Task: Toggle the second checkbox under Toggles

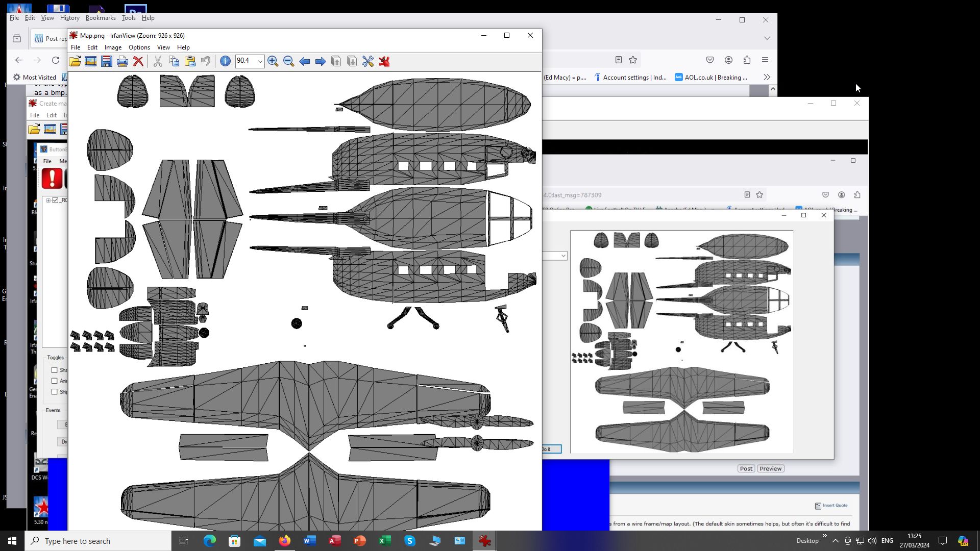Action: (55, 381)
